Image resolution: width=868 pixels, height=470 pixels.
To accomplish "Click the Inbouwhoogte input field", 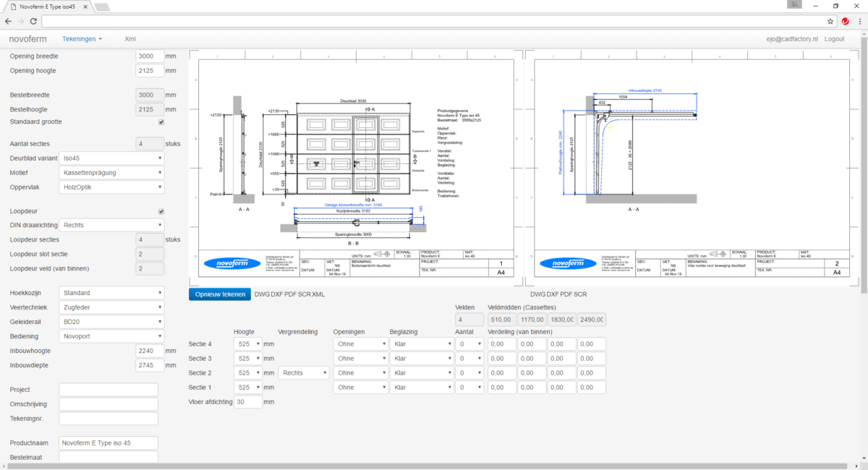I will [x=150, y=351].
